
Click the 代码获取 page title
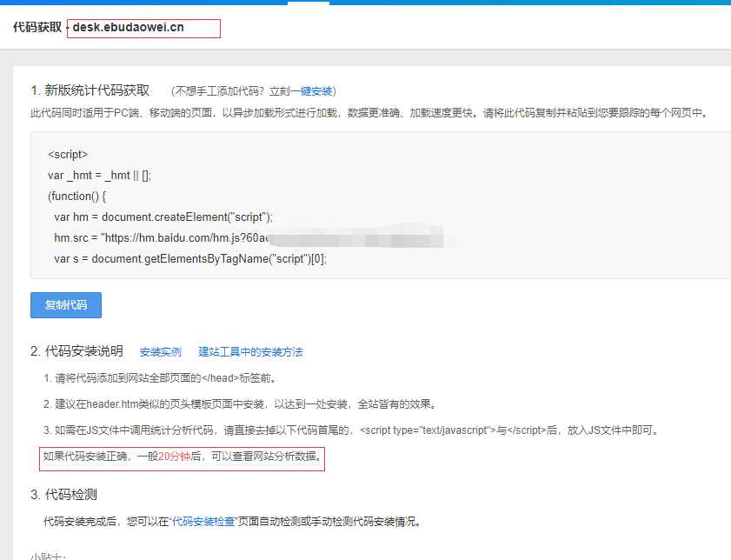click(x=37, y=27)
